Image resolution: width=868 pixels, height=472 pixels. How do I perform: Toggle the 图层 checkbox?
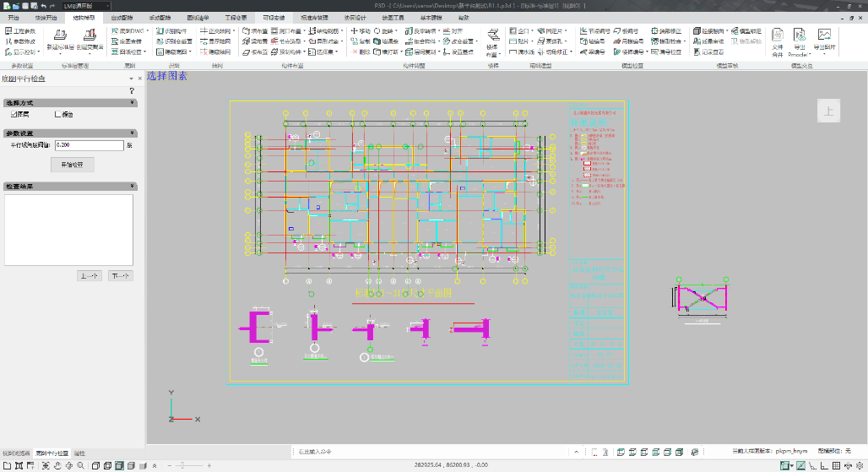tap(14, 114)
